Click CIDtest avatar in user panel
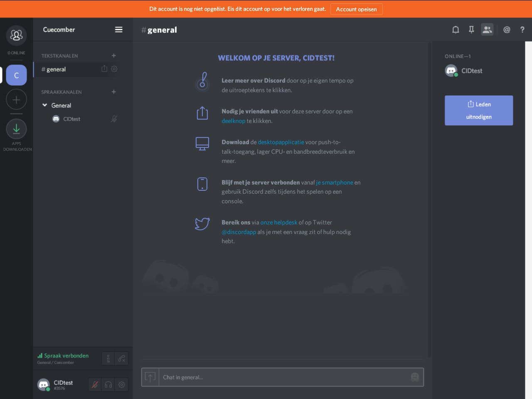532x399 pixels. [44, 384]
